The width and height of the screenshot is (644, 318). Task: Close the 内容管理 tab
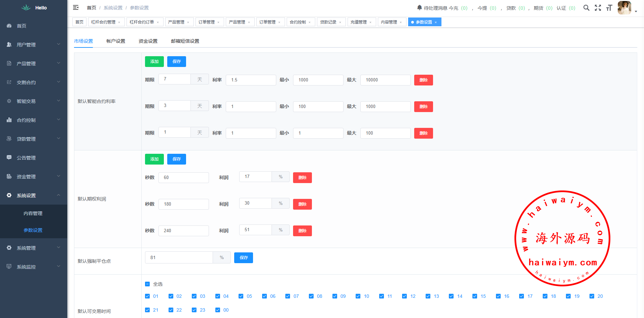pyautogui.click(x=401, y=22)
